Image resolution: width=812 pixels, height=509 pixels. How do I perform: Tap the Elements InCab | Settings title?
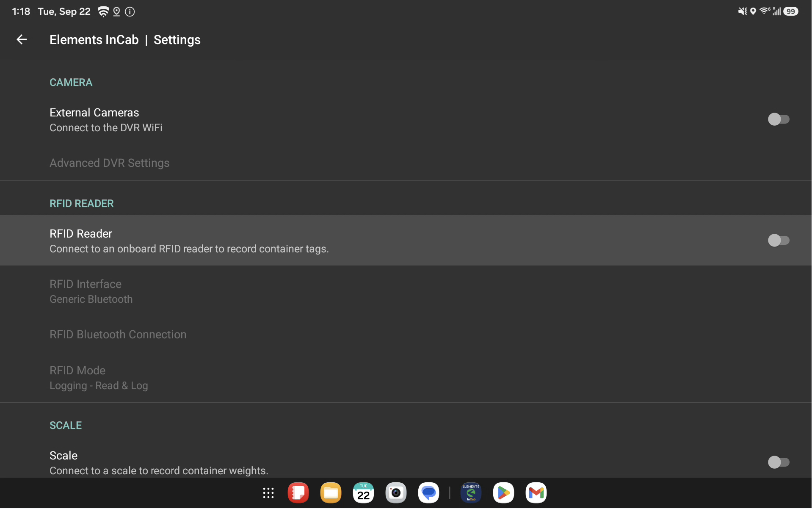[x=125, y=40]
